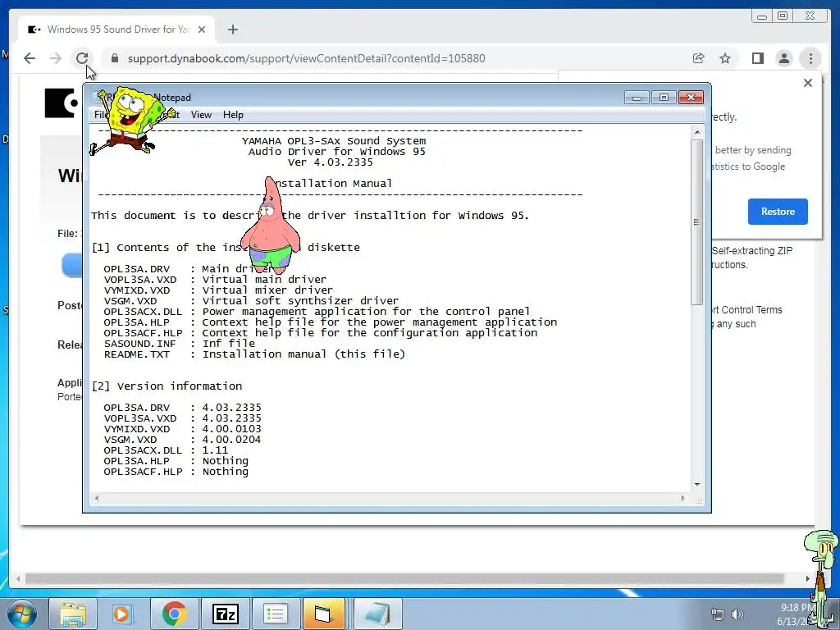The width and height of the screenshot is (840, 630).
Task: Select the Windows 95 Sound Driver tab
Action: pyautogui.click(x=116, y=30)
